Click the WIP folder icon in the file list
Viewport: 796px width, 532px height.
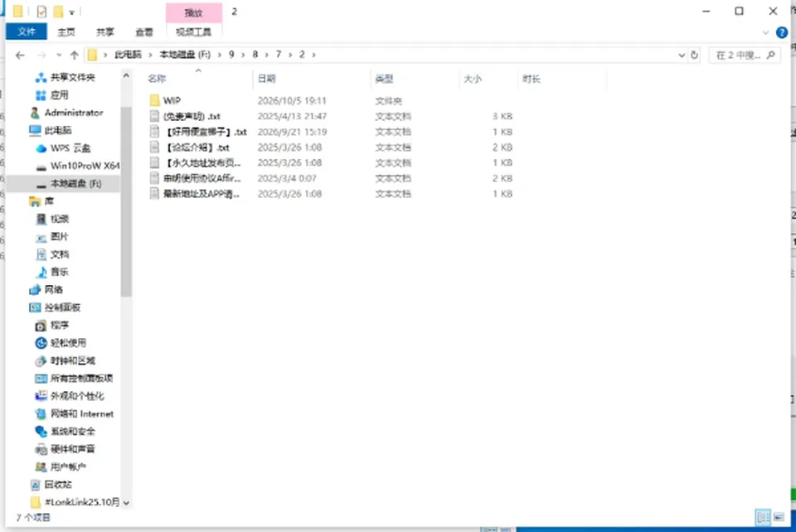click(x=155, y=100)
